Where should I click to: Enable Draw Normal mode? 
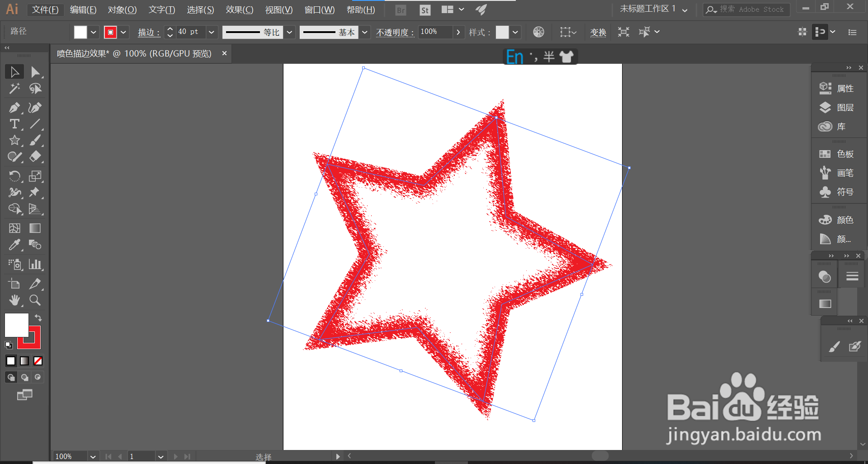11,377
